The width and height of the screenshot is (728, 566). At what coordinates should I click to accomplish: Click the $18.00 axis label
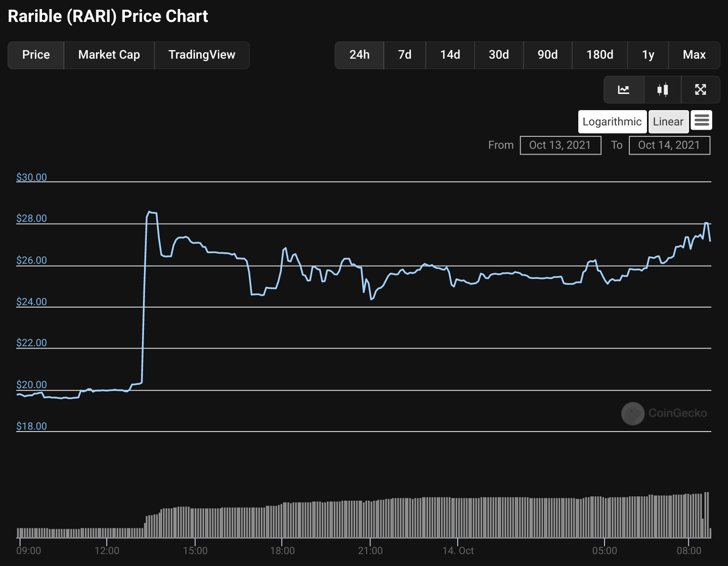(31, 426)
